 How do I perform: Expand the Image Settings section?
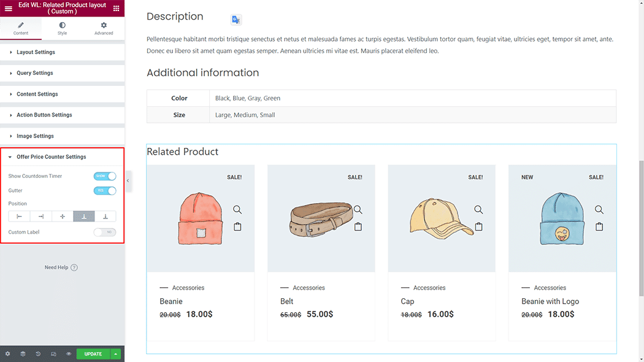(35, 136)
